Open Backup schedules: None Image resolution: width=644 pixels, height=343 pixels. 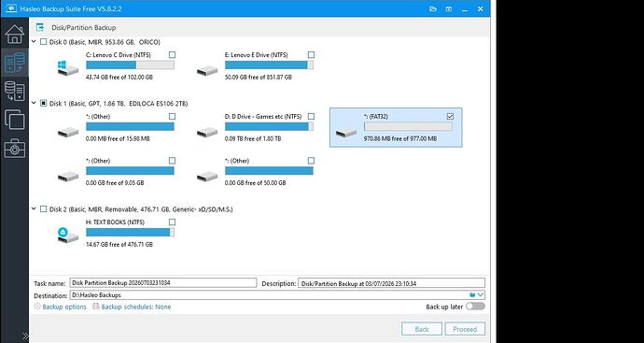136,307
